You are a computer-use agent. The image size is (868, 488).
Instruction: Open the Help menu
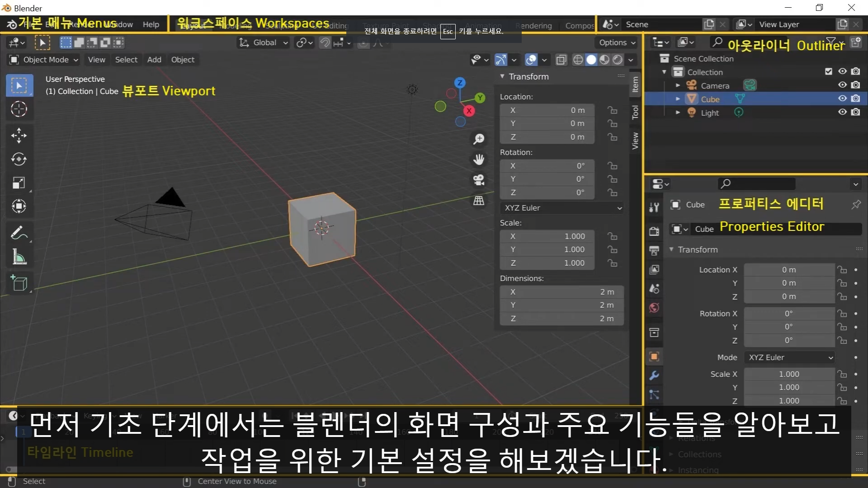(x=151, y=24)
